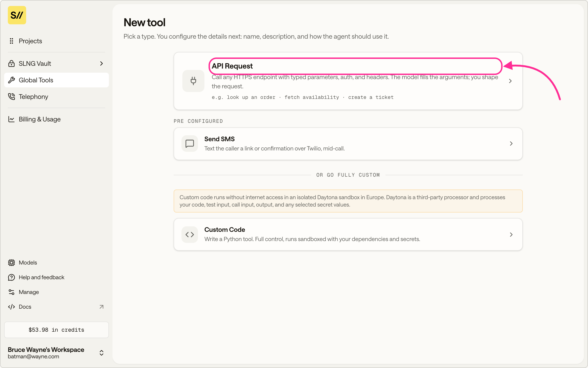Choose the Send SMS tool title
Screen dimensions: 588x368
[x=219, y=139]
